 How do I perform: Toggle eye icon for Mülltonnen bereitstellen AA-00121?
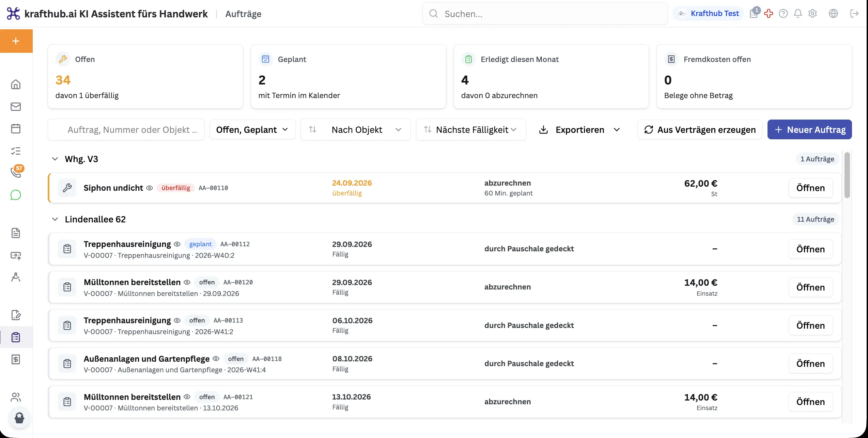point(187,397)
